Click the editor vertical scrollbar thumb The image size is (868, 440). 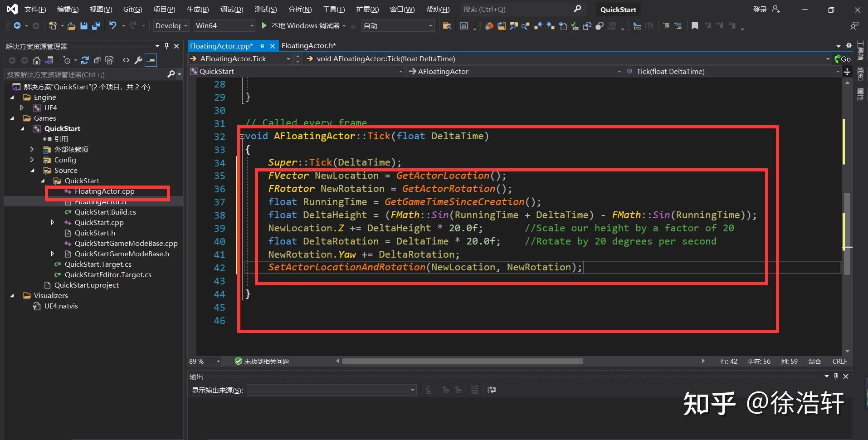click(847, 234)
